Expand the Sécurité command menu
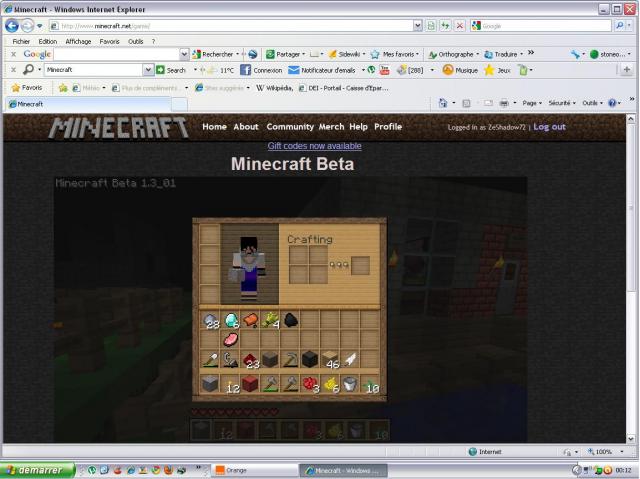 [562, 103]
